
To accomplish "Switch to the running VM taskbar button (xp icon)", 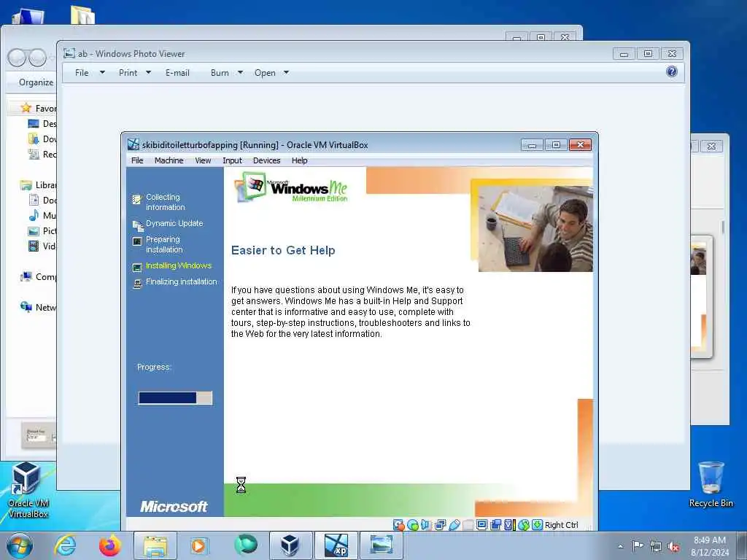I will pyautogui.click(x=336, y=545).
